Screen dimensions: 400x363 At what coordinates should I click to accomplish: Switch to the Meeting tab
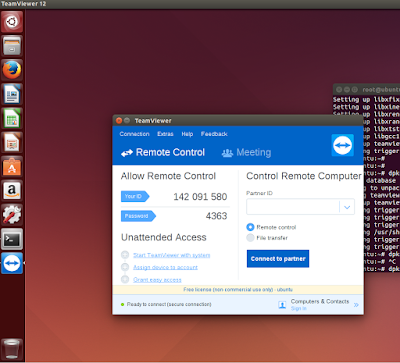click(246, 153)
